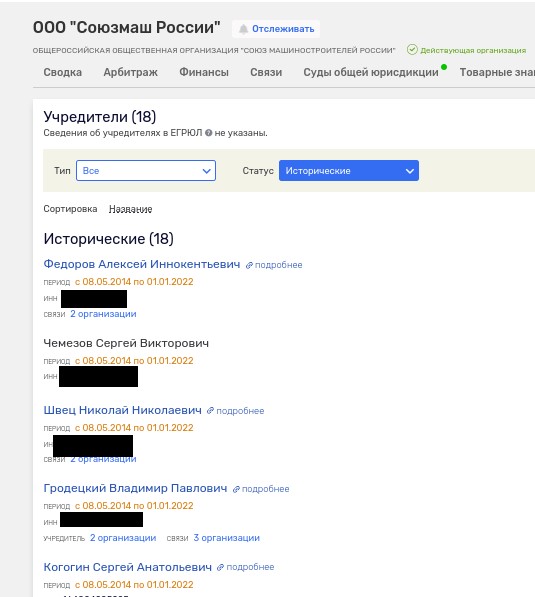Open Суды общей юрисдикции tab
This screenshot has height=597, width=535.
tap(371, 72)
